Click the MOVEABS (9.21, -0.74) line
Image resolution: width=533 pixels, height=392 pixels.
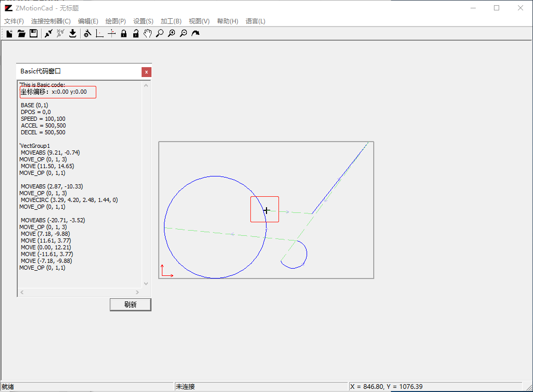pyautogui.click(x=50, y=153)
